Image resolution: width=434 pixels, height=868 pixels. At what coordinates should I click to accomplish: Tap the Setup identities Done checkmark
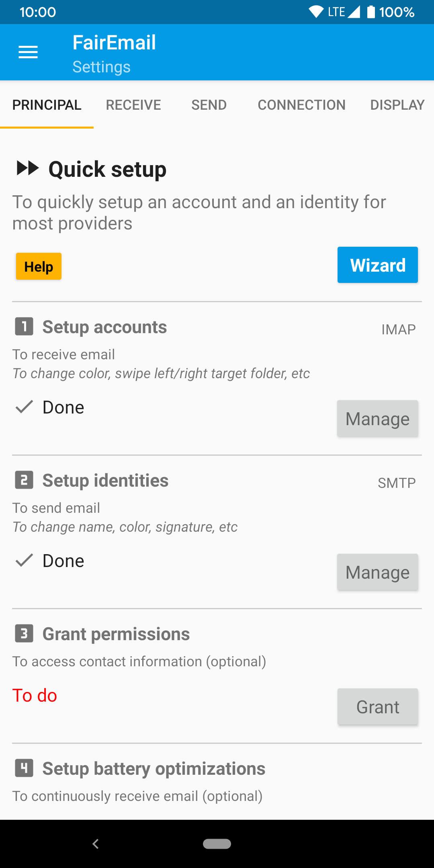point(24,560)
